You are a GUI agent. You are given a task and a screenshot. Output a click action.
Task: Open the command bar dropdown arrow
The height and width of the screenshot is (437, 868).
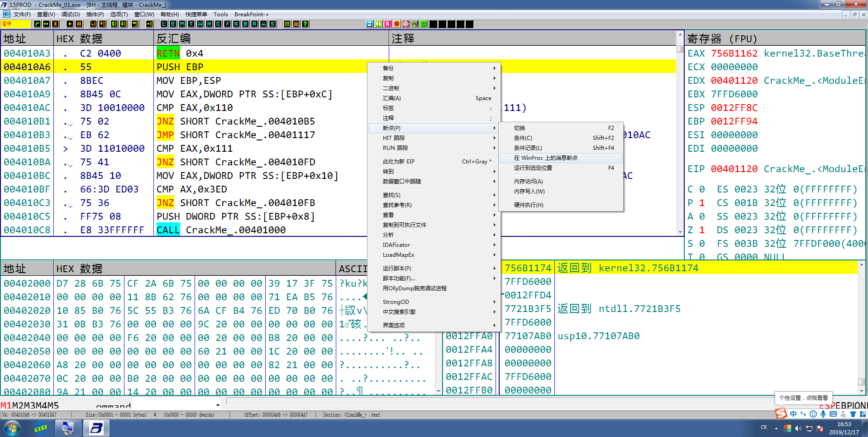pyautogui.click(x=218, y=405)
